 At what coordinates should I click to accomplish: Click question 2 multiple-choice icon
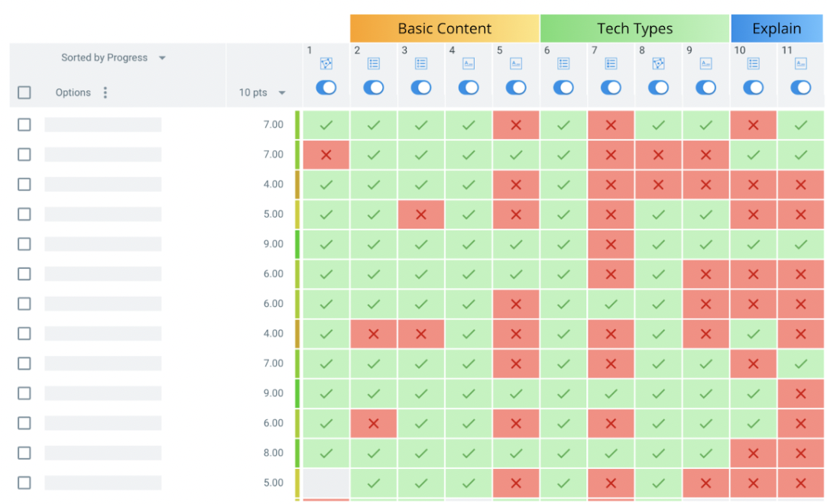click(374, 64)
